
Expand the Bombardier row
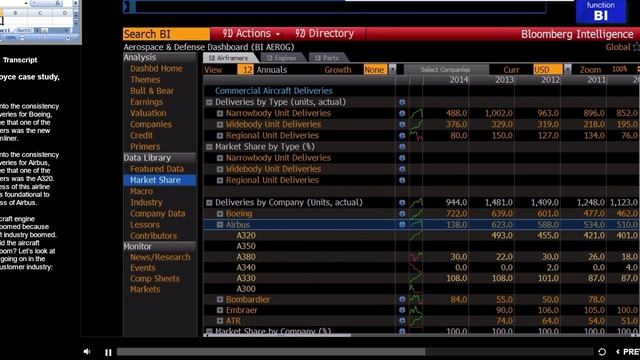tap(220, 300)
